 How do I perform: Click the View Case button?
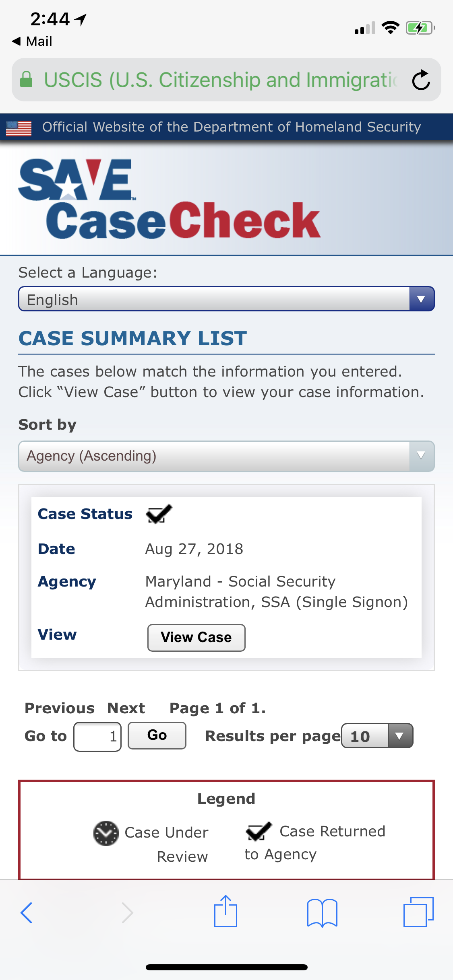(x=197, y=638)
